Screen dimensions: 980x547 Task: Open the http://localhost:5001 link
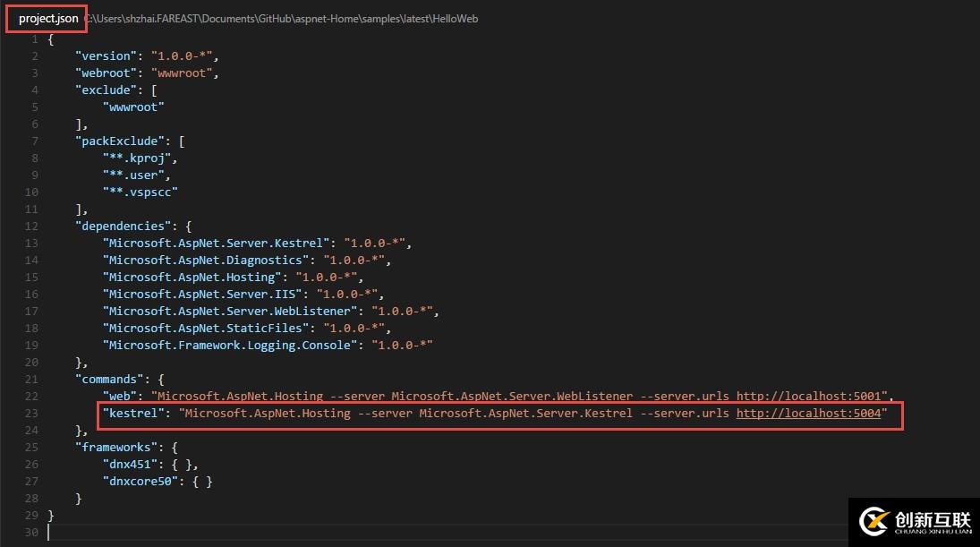click(808, 397)
